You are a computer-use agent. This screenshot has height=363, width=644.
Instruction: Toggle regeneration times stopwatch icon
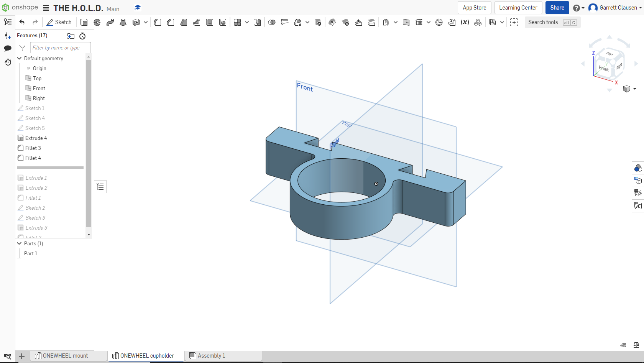82,36
